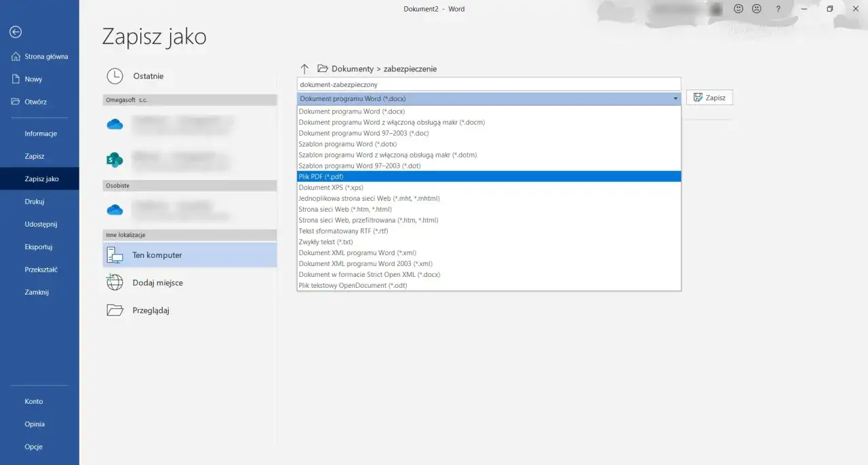Select the Ostatnie locations entry
Screen dimensions: 868x465
[x=190, y=76]
